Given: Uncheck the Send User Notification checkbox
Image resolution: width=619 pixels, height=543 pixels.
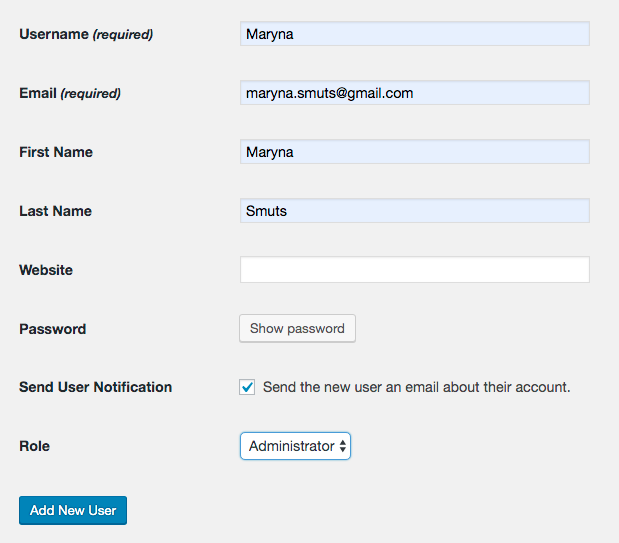Looking at the screenshot, I should point(247,387).
